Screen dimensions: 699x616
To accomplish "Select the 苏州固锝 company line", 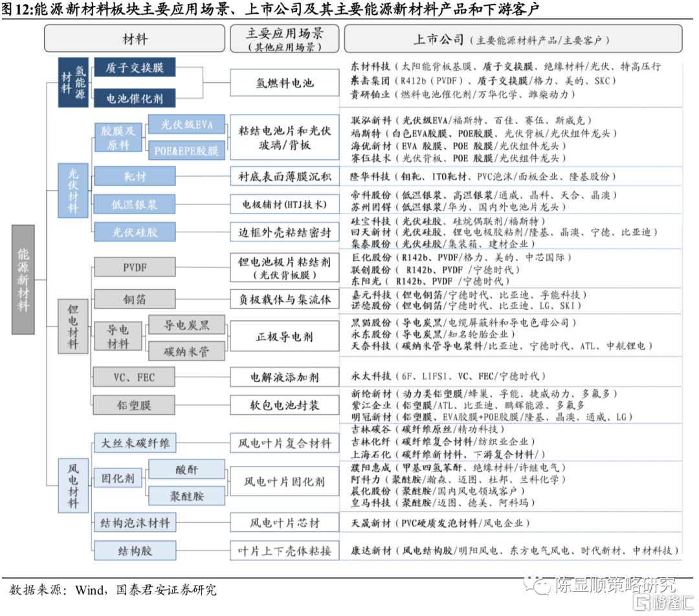I will (x=458, y=207).
